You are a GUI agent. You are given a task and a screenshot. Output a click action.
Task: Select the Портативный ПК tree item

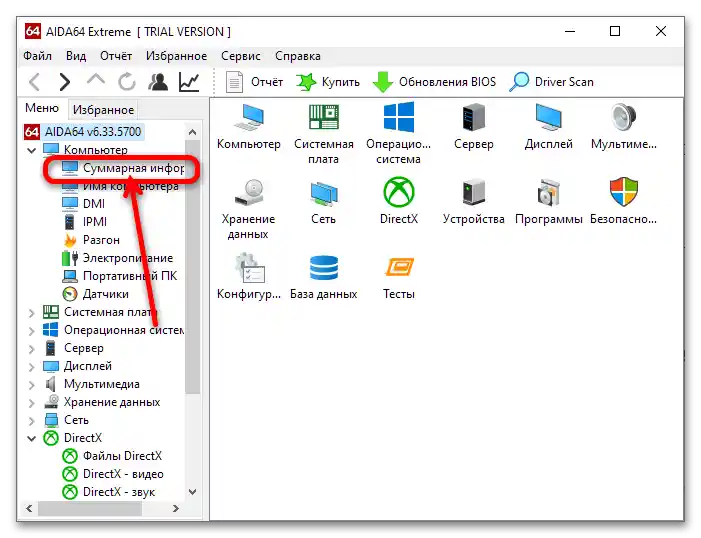point(119,276)
